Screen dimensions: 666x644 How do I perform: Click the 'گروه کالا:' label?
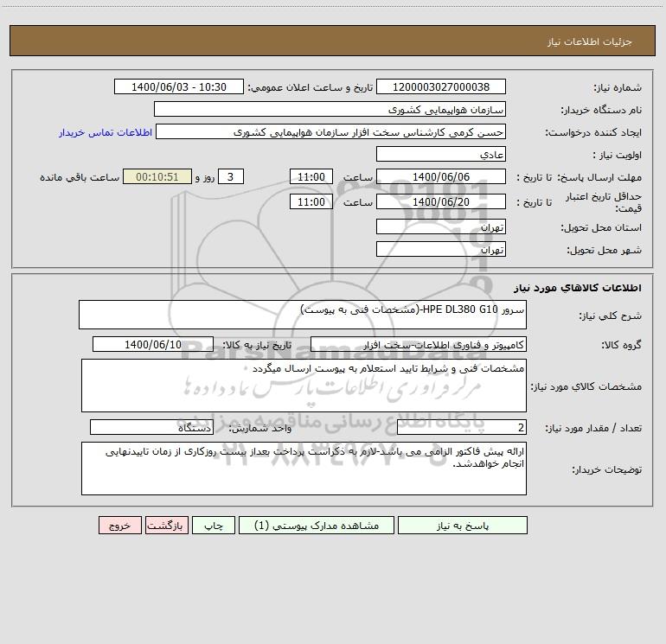click(621, 345)
